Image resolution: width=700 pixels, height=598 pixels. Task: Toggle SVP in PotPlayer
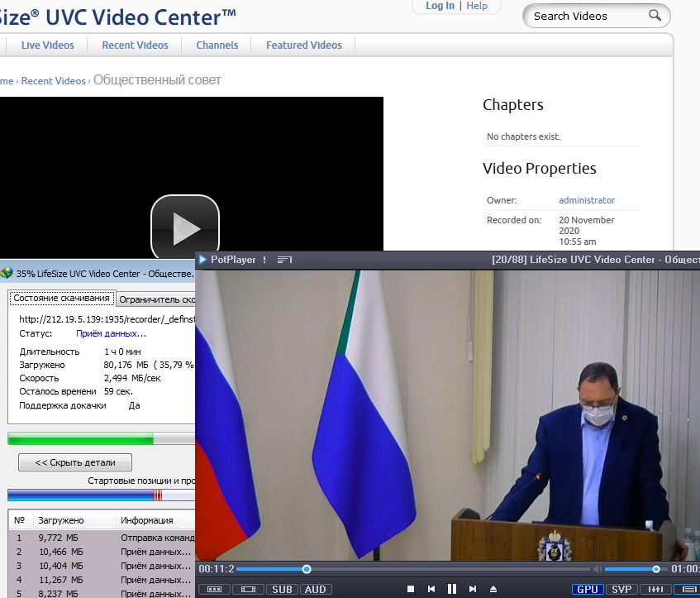[x=621, y=590]
